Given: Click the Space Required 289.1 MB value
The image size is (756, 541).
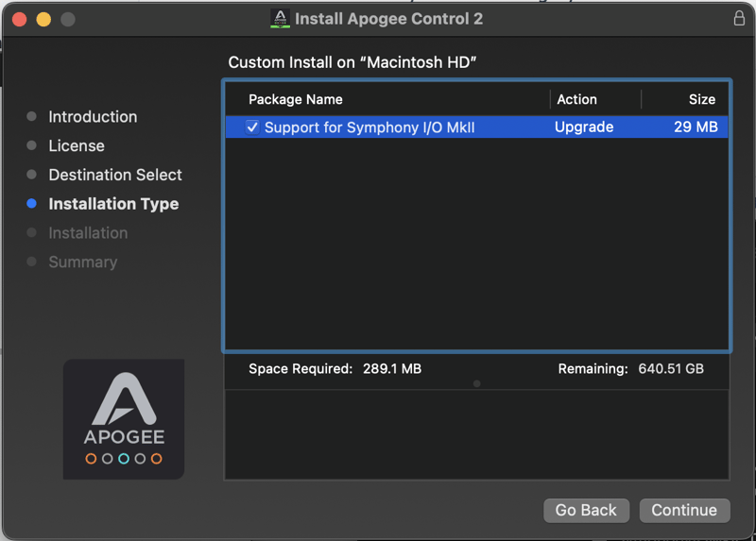Looking at the screenshot, I should [x=392, y=368].
